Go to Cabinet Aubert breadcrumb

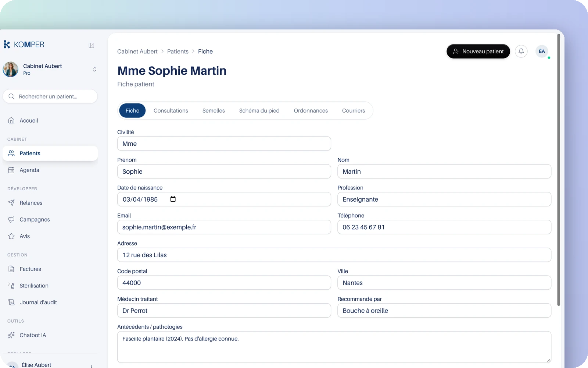click(x=137, y=52)
